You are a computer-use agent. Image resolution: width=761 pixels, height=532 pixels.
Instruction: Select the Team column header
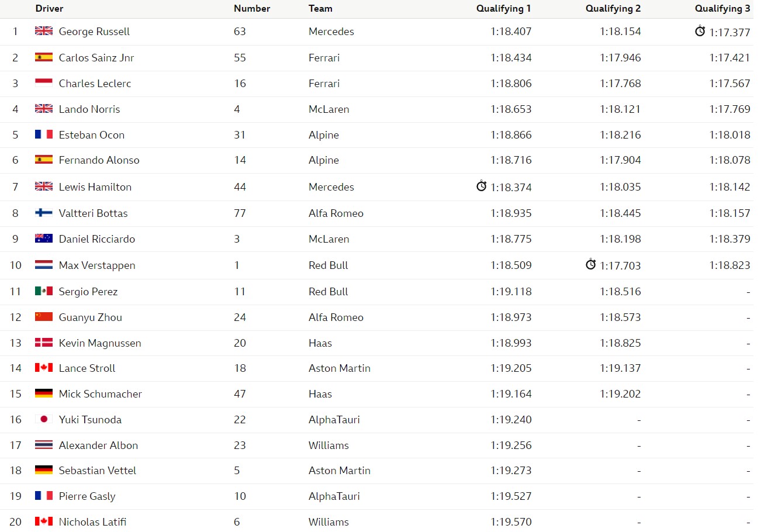coord(320,9)
